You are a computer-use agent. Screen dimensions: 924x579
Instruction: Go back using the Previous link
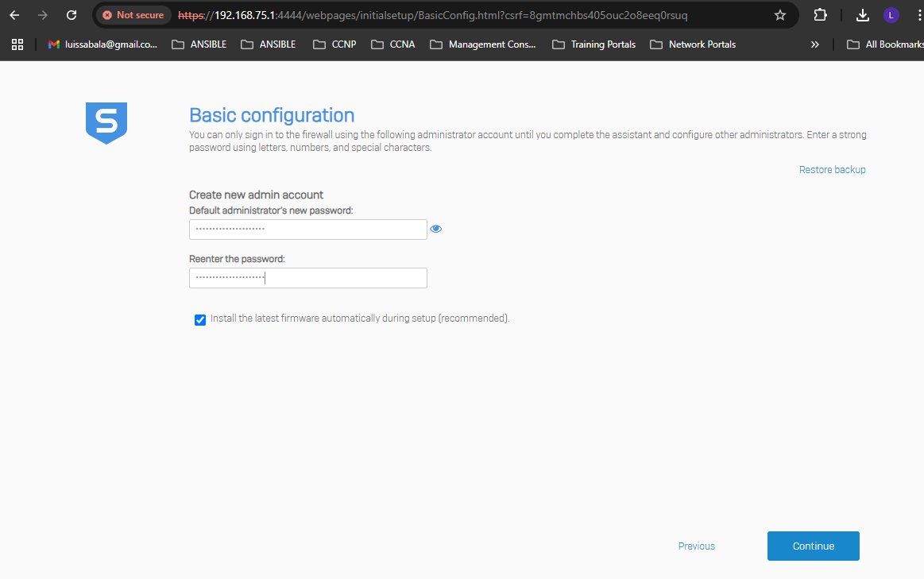coord(696,546)
